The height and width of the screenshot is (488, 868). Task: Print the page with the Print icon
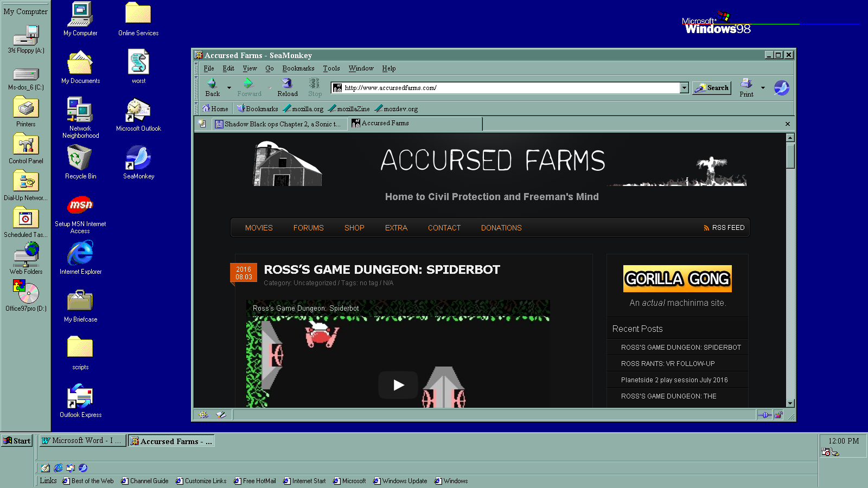(x=746, y=87)
